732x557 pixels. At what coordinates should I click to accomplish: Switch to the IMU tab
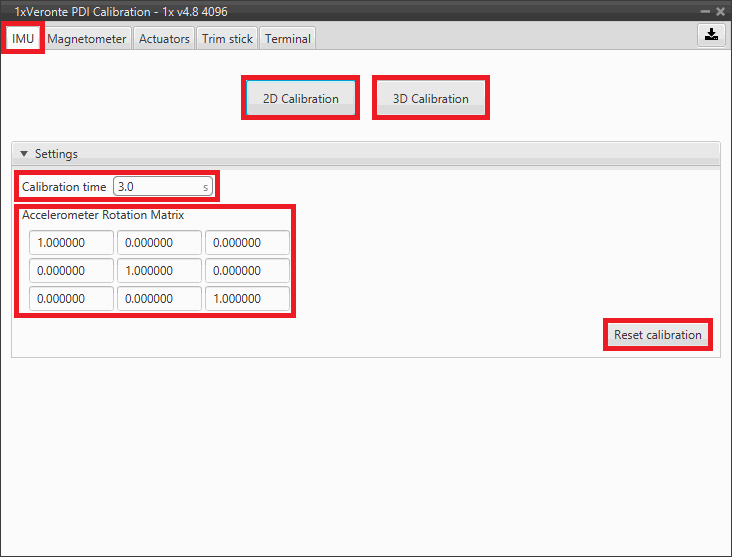pyautogui.click(x=23, y=39)
